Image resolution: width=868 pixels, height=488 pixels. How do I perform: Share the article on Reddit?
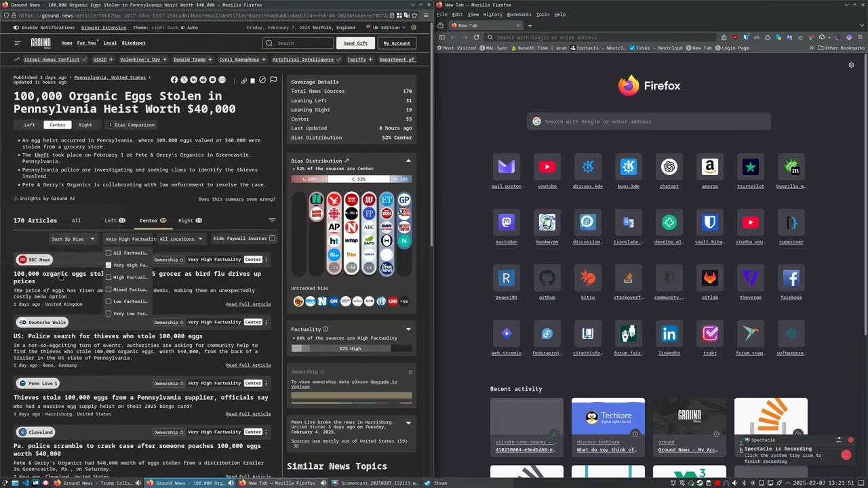[203, 80]
